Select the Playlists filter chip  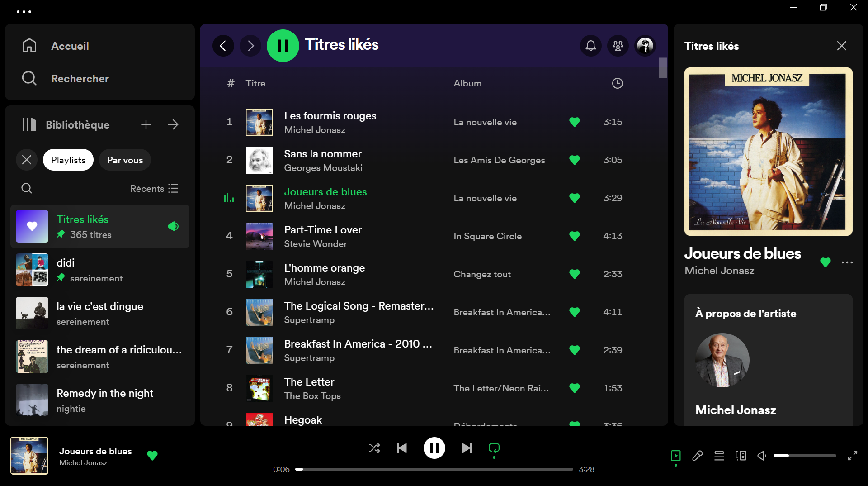tap(68, 160)
